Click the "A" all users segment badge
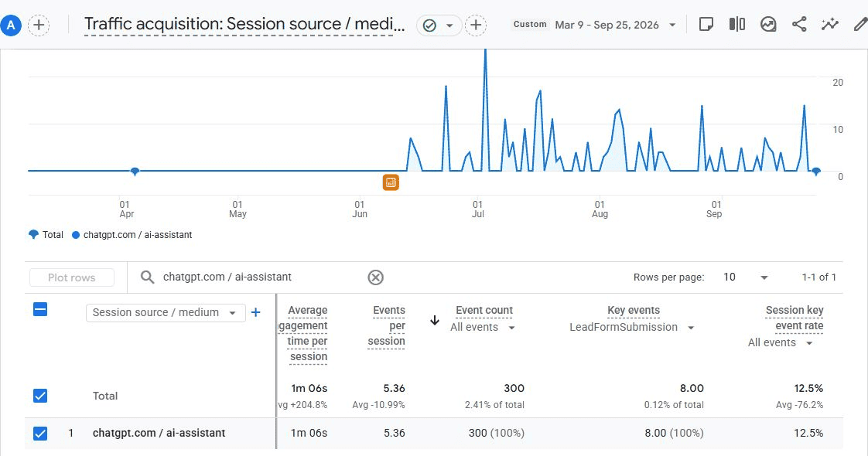 point(11,25)
